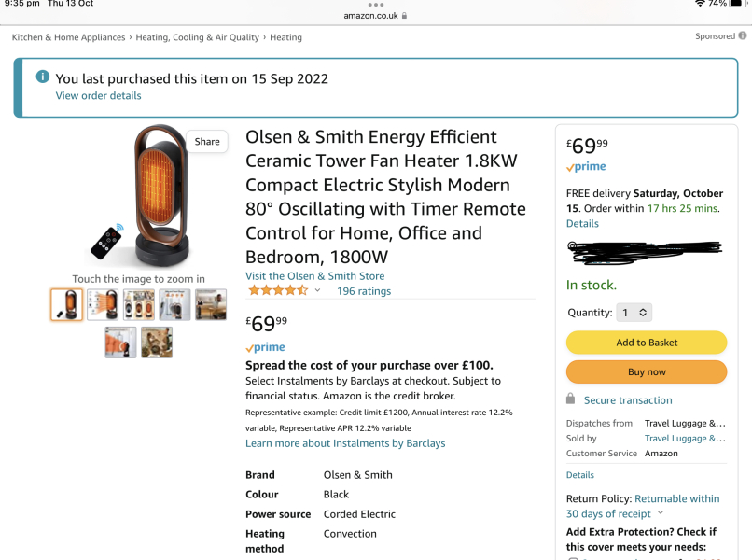
Task: Tap the Buy now button
Action: point(646,371)
